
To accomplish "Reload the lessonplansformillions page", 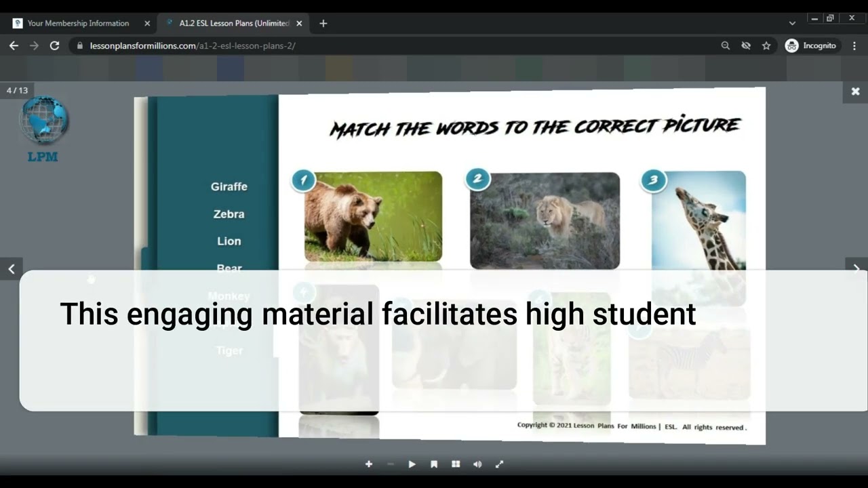I will tap(54, 45).
